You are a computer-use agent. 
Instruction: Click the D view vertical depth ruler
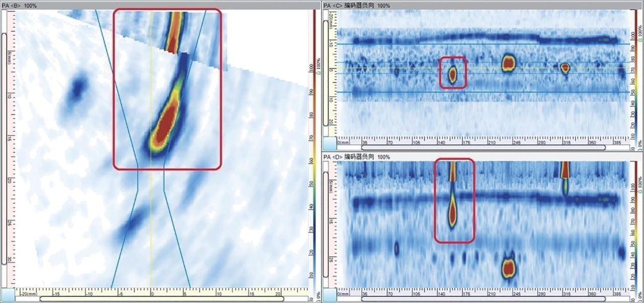click(x=332, y=225)
